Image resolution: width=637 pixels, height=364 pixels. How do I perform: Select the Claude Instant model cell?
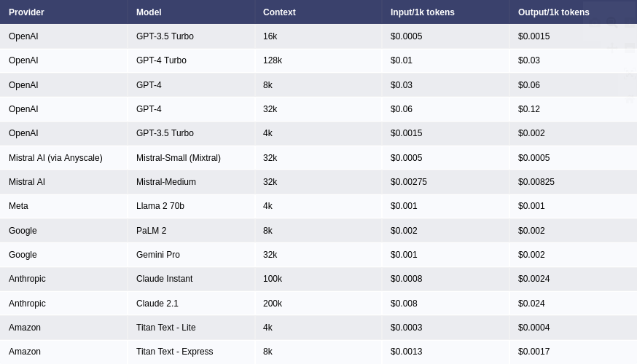coord(165,279)
